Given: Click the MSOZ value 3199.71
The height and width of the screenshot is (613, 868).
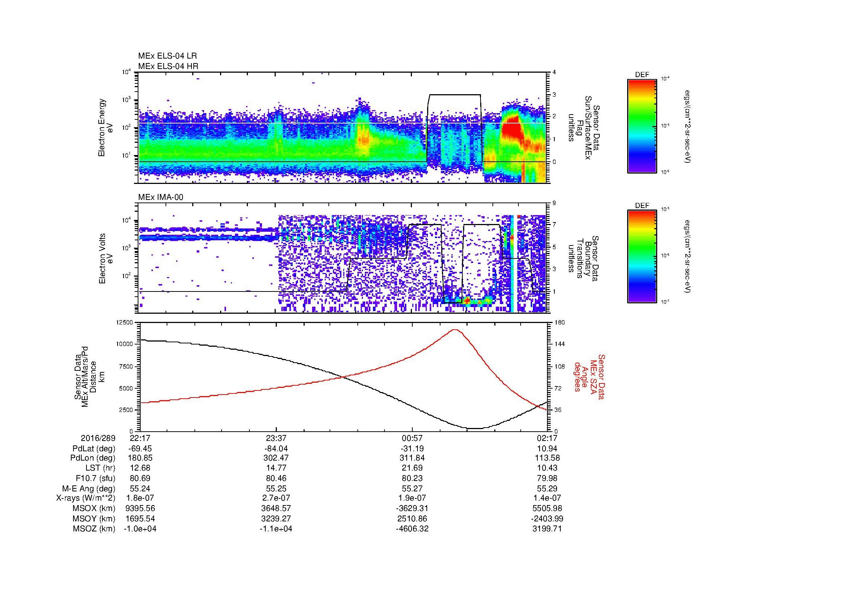Looking at the screenshot, I should 547,529.
